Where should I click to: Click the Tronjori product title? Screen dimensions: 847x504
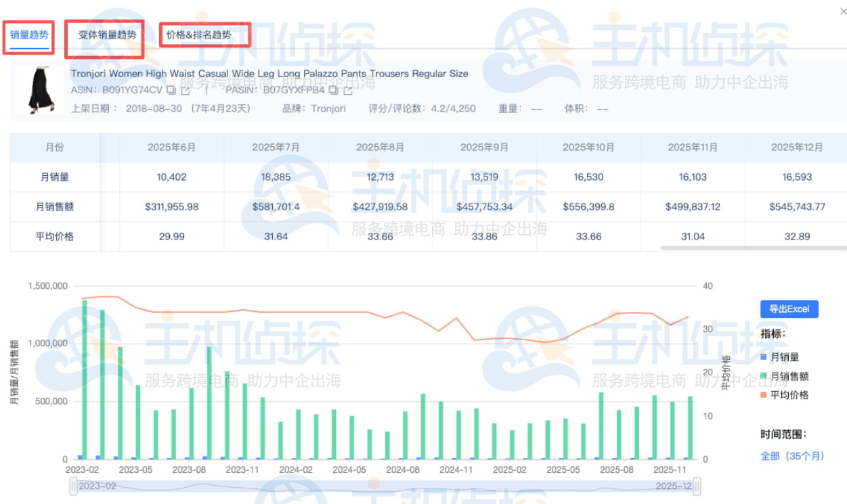(269, 73)
